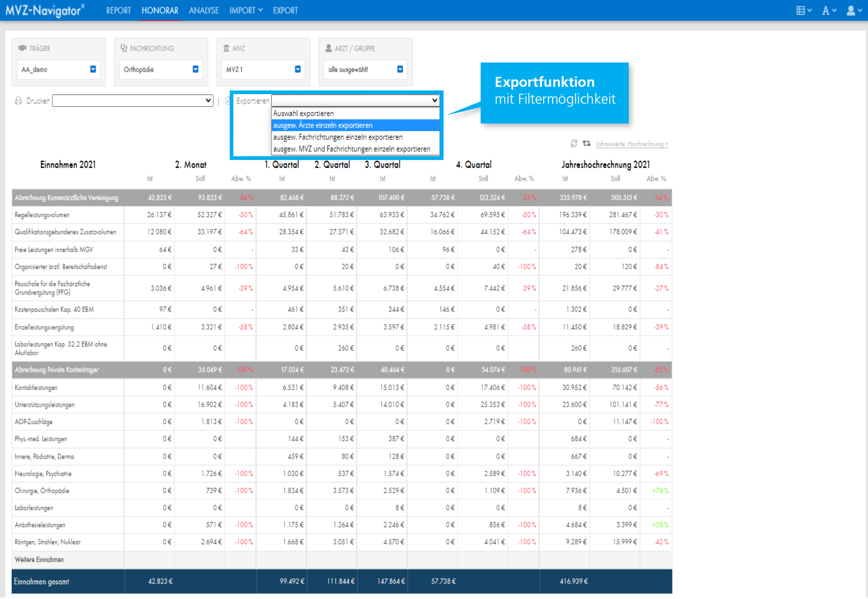Screen dimensions: 868x599
Task: Expand the Fachrichtung Orthopädie dropdown
Action: click(x=161, y=69)
